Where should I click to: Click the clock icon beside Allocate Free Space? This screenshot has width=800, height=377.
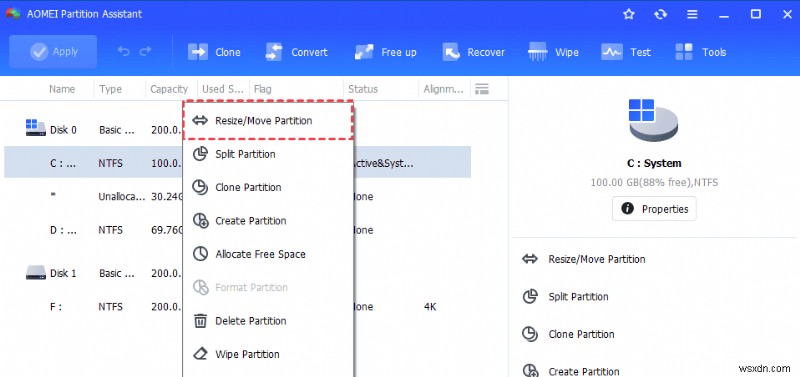[200, 254]
